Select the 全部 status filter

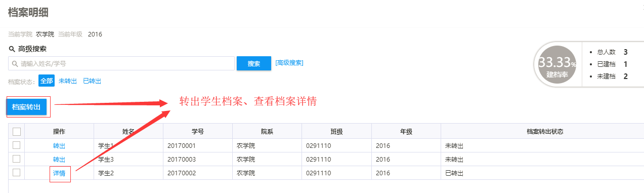coord(47,81)
